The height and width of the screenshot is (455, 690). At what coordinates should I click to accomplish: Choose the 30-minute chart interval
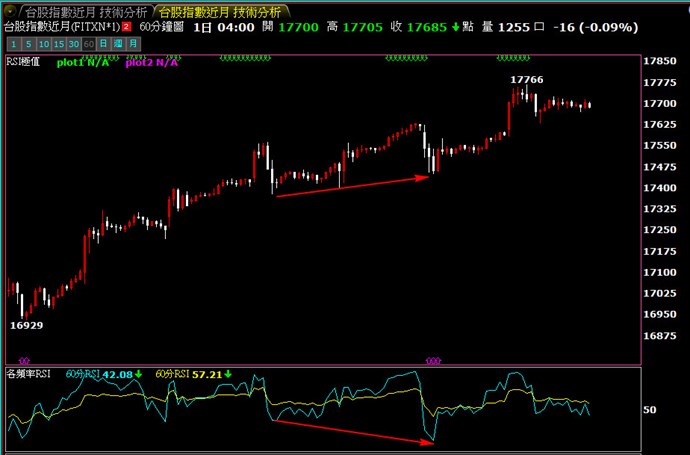click(x=74, y=45)
